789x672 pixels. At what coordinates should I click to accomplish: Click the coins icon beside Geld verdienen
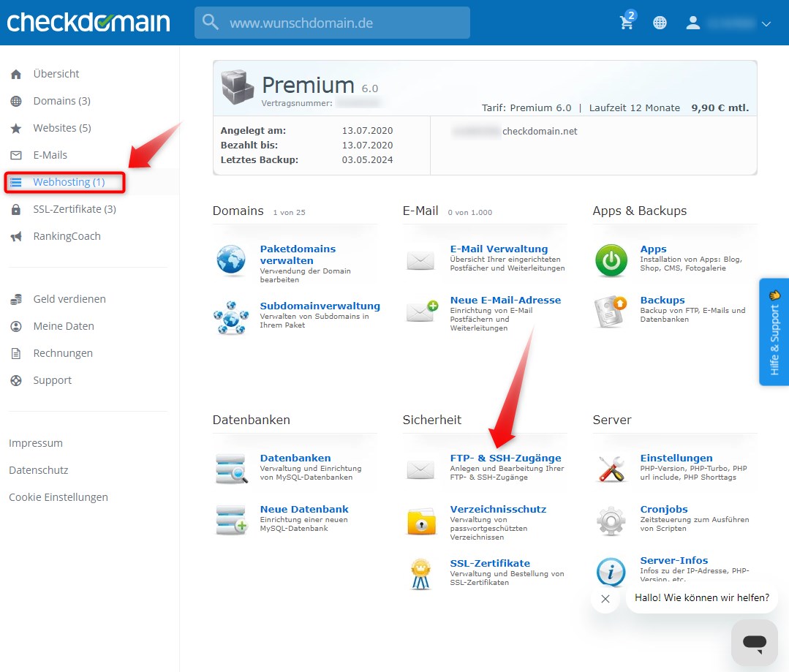pos(16,300)
